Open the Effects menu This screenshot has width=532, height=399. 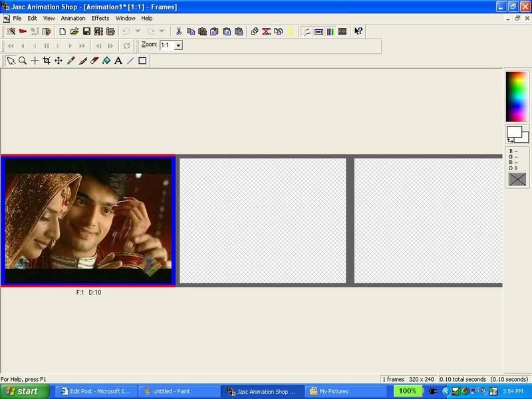tap(100, 19)
